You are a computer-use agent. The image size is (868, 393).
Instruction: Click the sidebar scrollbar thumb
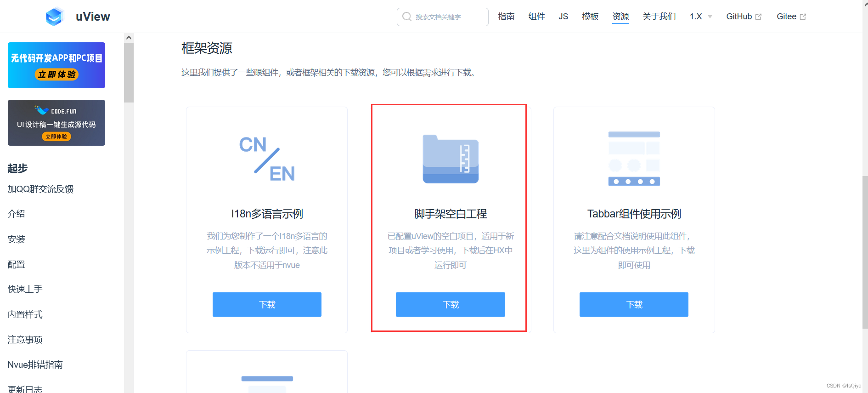click(129, 73)
